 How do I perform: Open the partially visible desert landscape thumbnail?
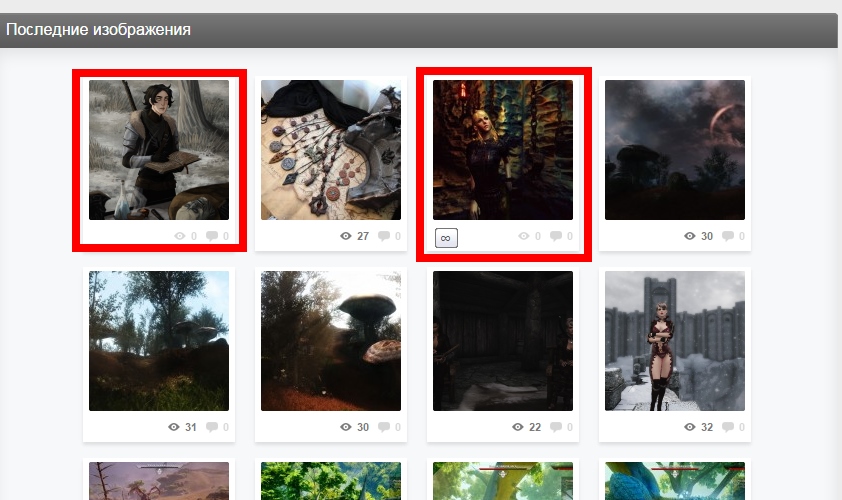159,481
